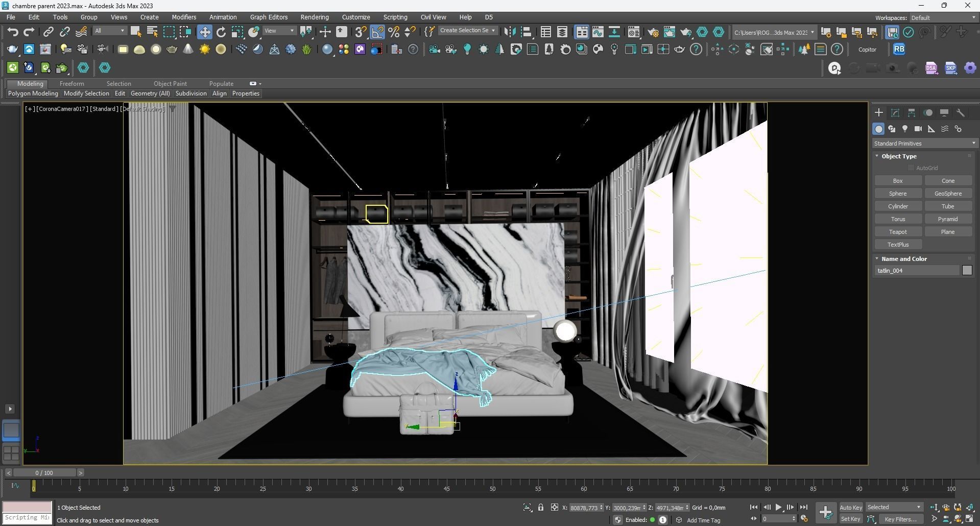Toggle the Enabled state indicator

[x=653, y=520]
